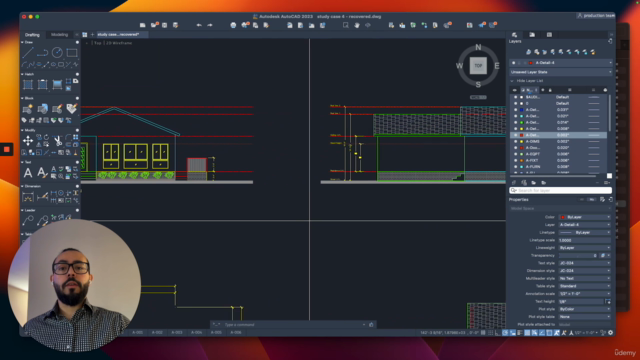The image size is (640, 360).
Task: Toggle the visibility icon of current layer A-Detail-4
Action: [x=513, y=63]
